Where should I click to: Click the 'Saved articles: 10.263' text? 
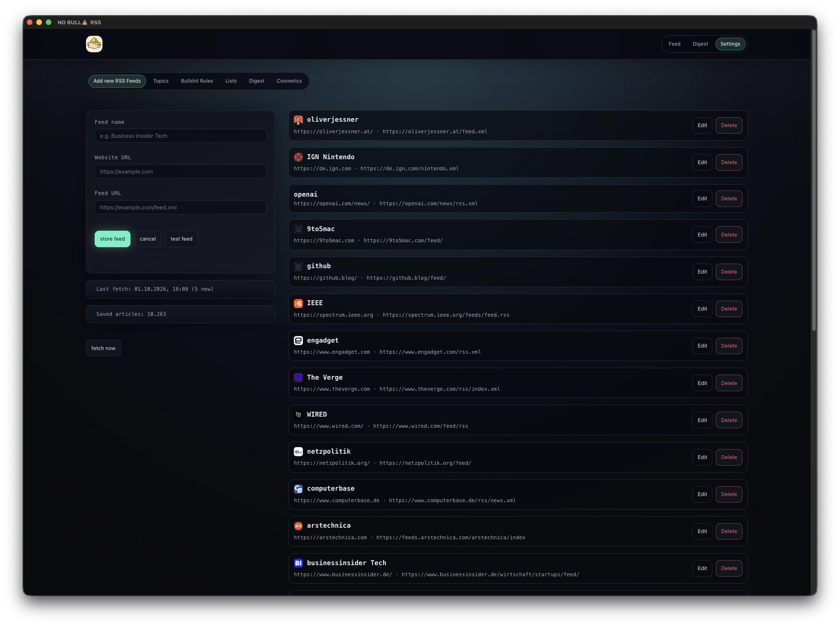(131, 314)
